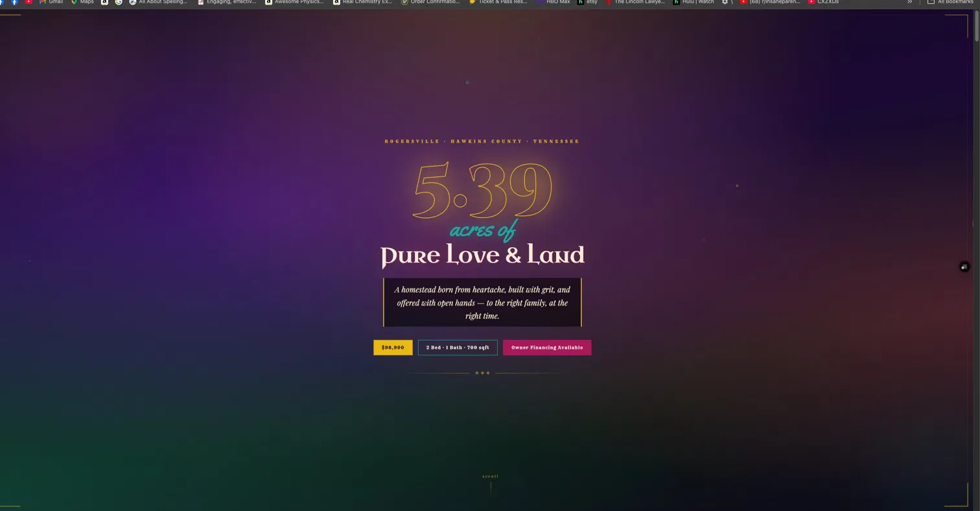The height and width of the screenshot is (511, 980).
Task: Open the gear-icon settings bookmark
Action: 727,2
